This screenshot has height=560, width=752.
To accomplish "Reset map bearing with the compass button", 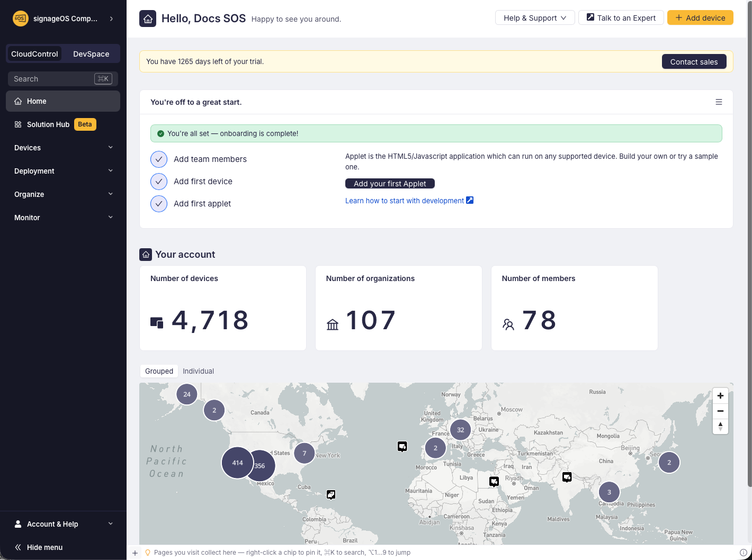I will (x=720, y=426).
